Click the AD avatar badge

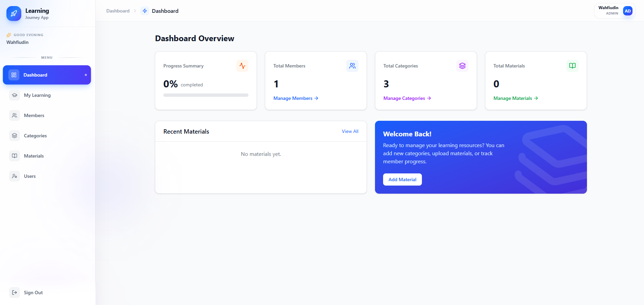(627, 11)
